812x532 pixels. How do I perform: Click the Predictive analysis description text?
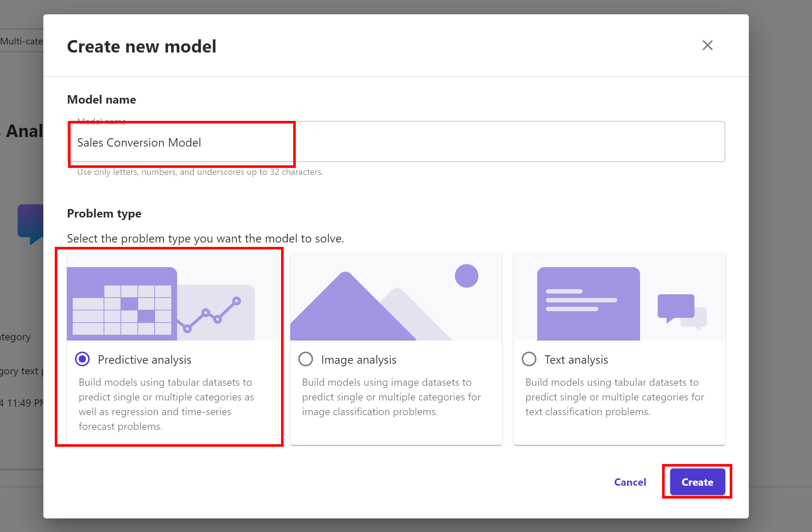click(166, 404)
